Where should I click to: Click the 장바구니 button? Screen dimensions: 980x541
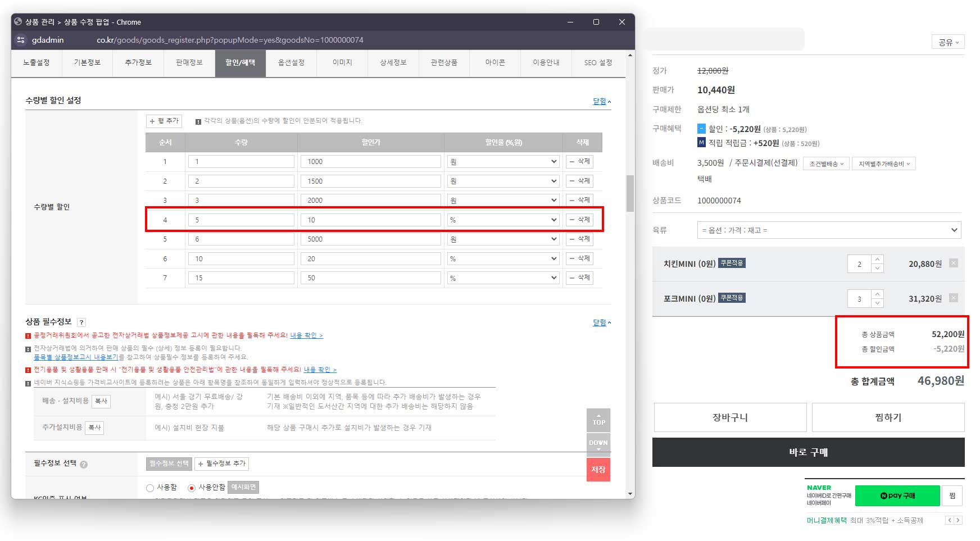click(730, 417)
